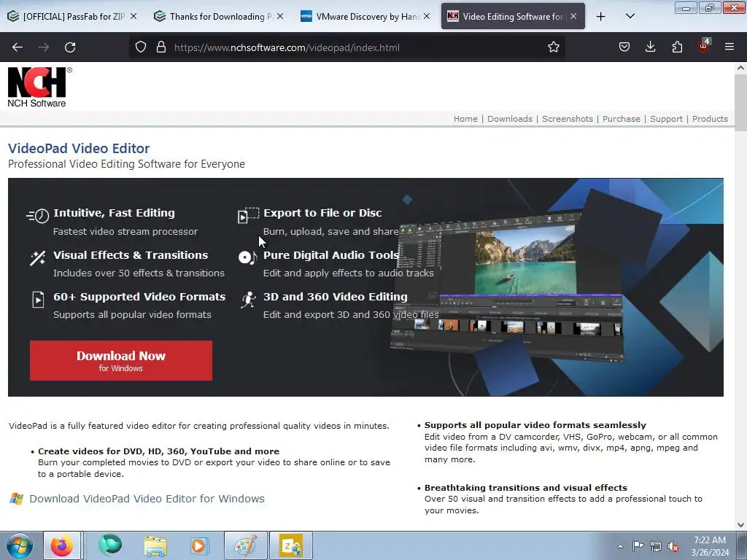This screenshot has width=747, height=560.
Task: Open the tracking protection shield icon
Action: click(x=141, y=47)
